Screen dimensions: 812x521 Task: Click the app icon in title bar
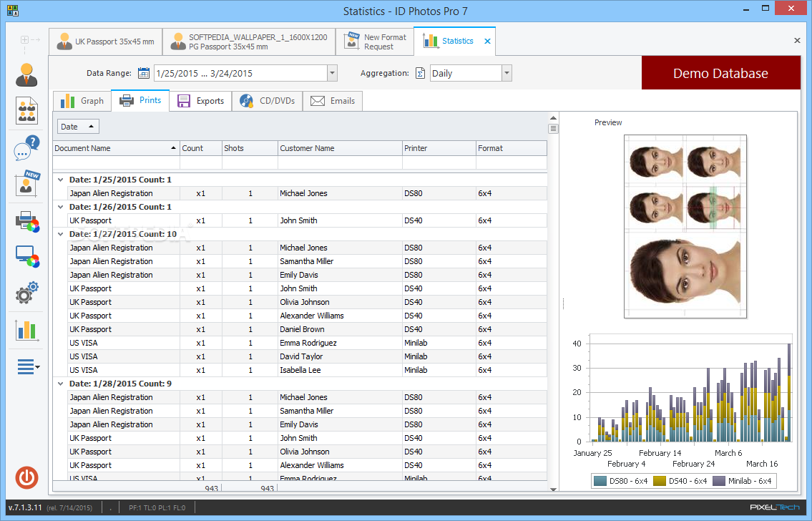[12, 10]
